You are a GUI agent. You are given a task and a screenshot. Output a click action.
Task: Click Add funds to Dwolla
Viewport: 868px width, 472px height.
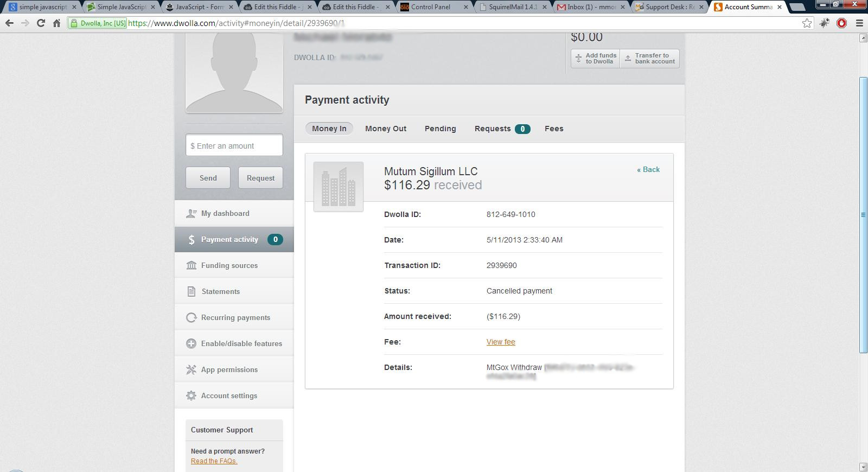(x=596, y=59)
